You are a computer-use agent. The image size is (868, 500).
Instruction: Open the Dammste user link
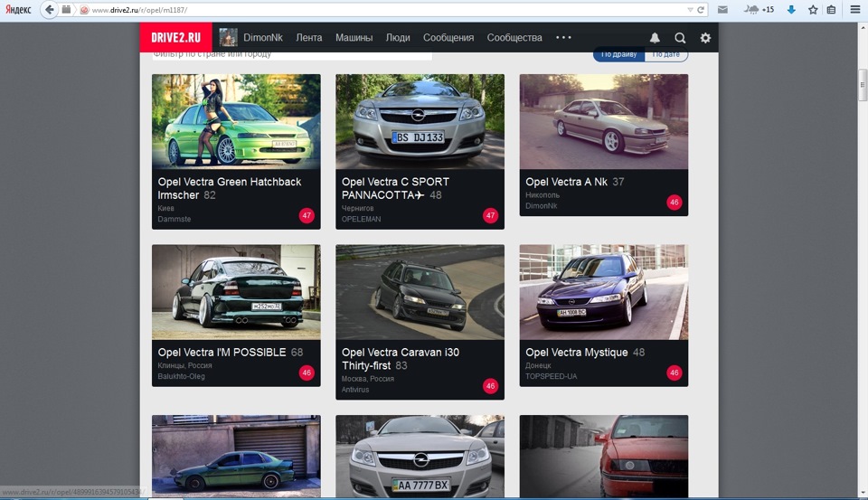pos(175,220)
